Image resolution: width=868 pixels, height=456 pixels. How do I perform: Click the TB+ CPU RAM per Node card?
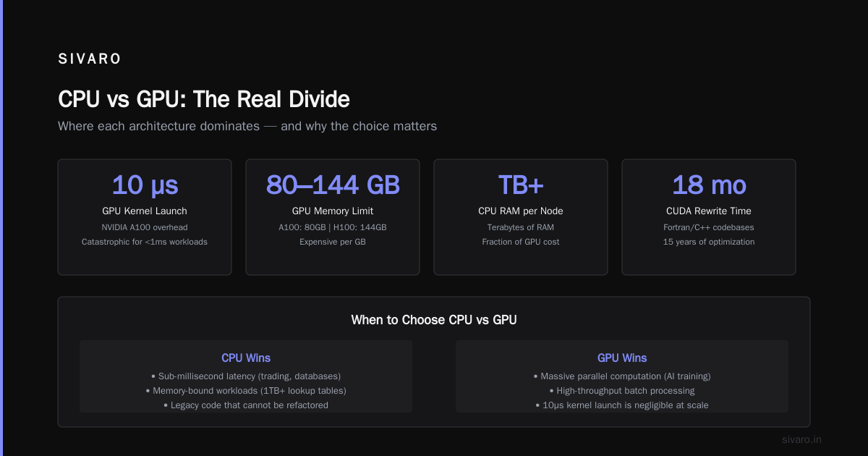click(521, 217)
